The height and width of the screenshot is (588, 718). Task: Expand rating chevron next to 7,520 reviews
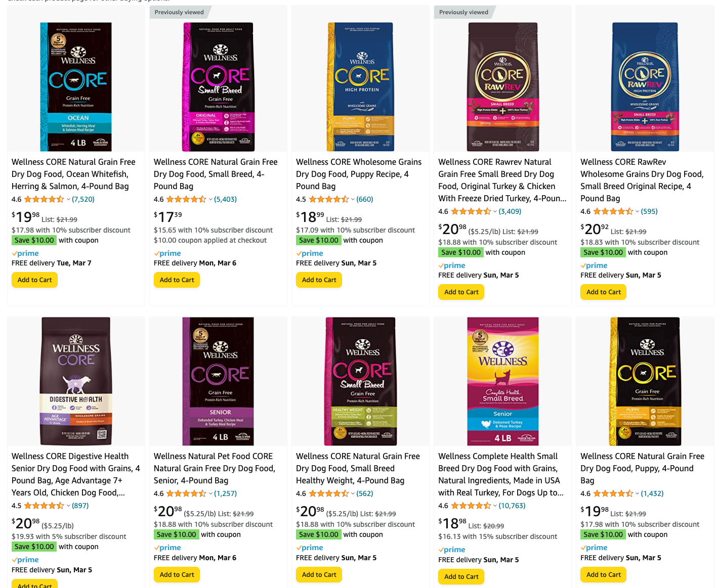point(68,200)
